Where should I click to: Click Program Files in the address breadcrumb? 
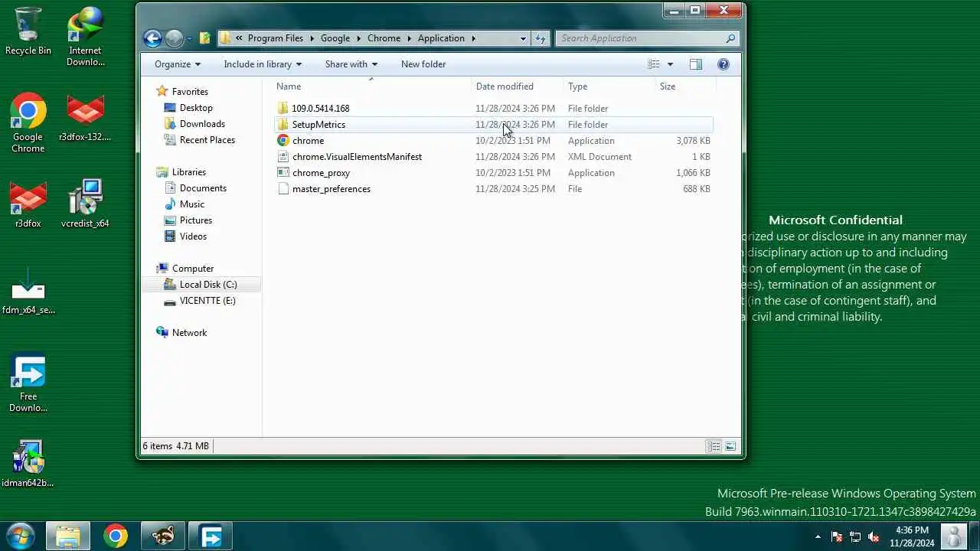[x=275, y=38]
